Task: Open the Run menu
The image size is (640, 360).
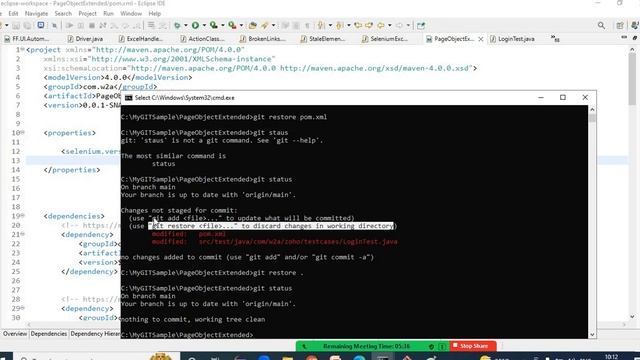Action: tap(108, 13)
